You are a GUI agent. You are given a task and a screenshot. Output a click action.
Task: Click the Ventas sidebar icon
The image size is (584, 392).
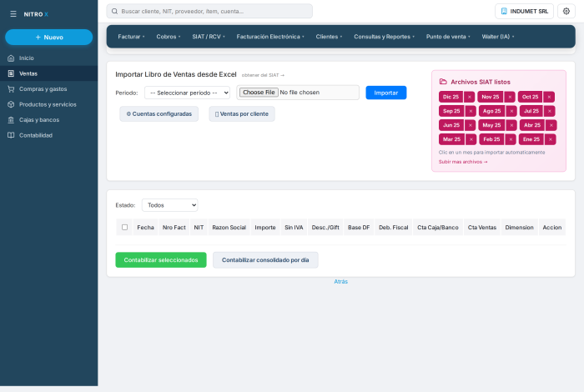11,73
